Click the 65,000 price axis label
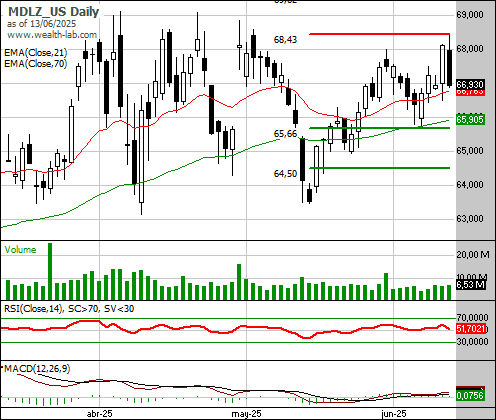496x420 pixels. [x=470, y=151]
